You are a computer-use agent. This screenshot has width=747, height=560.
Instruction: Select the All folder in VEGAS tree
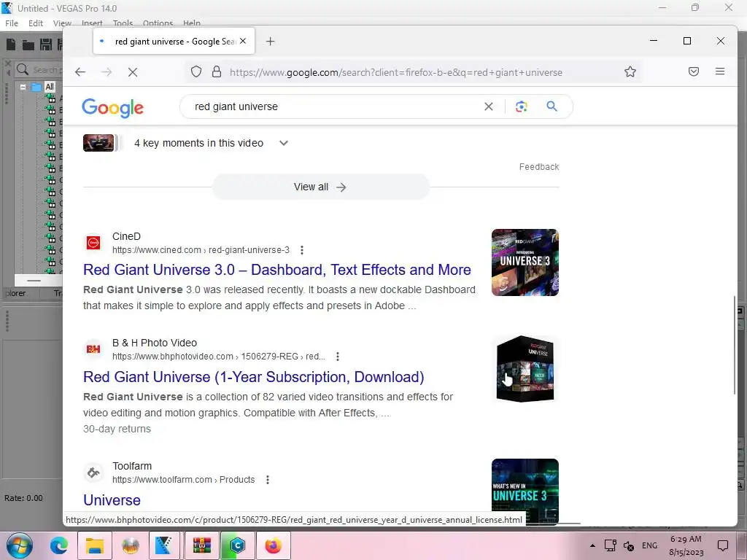50,87
